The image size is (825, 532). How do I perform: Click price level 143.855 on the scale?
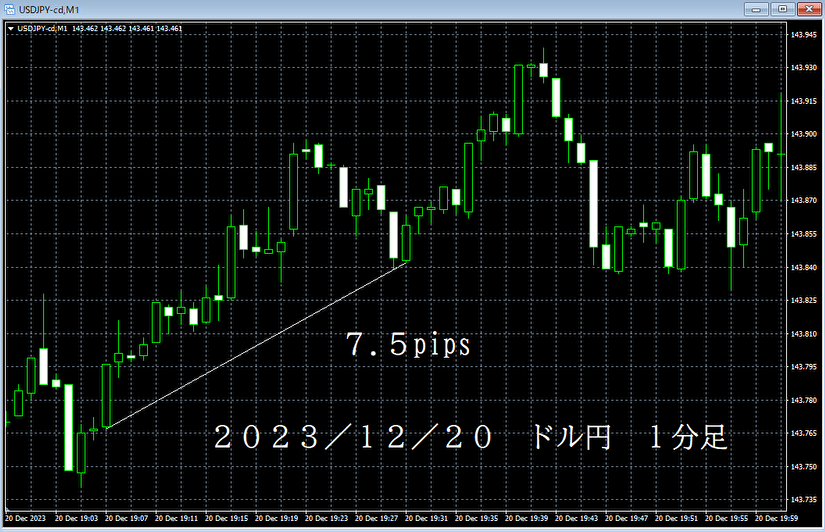coord(804,234)
